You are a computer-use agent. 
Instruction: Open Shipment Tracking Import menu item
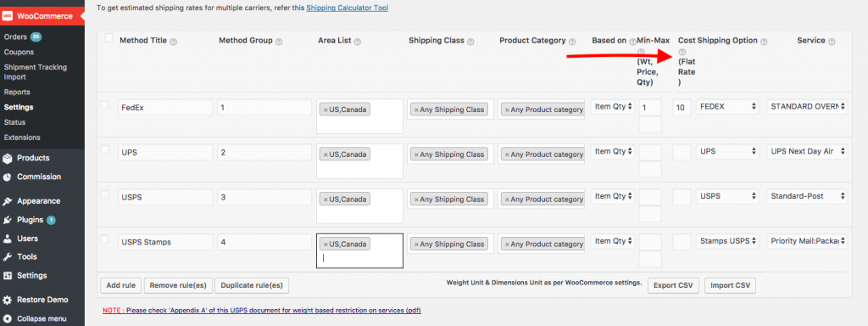click(x=36, y=72)
